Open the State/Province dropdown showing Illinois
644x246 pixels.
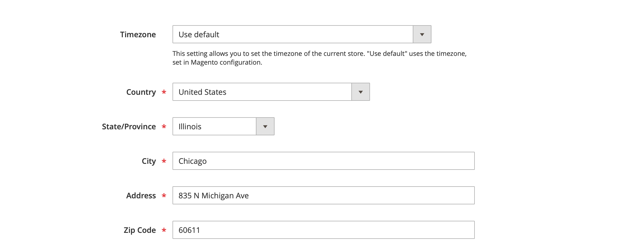click(x=223, y=126)
